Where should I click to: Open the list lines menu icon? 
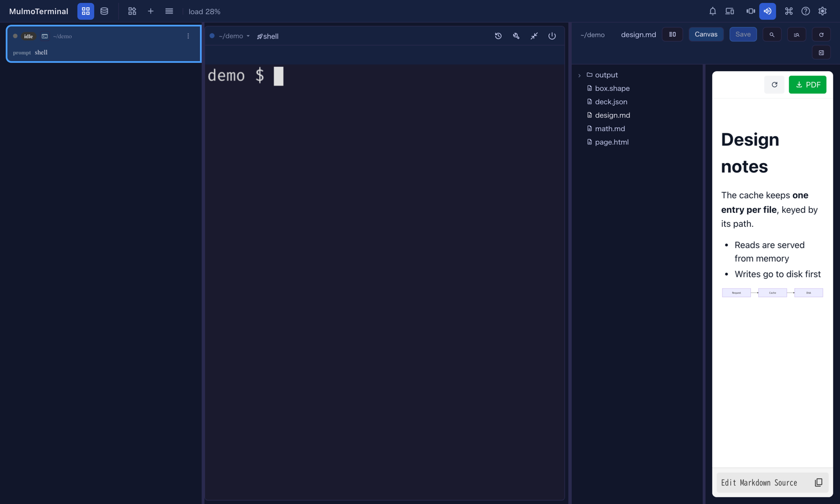point(169,11)
